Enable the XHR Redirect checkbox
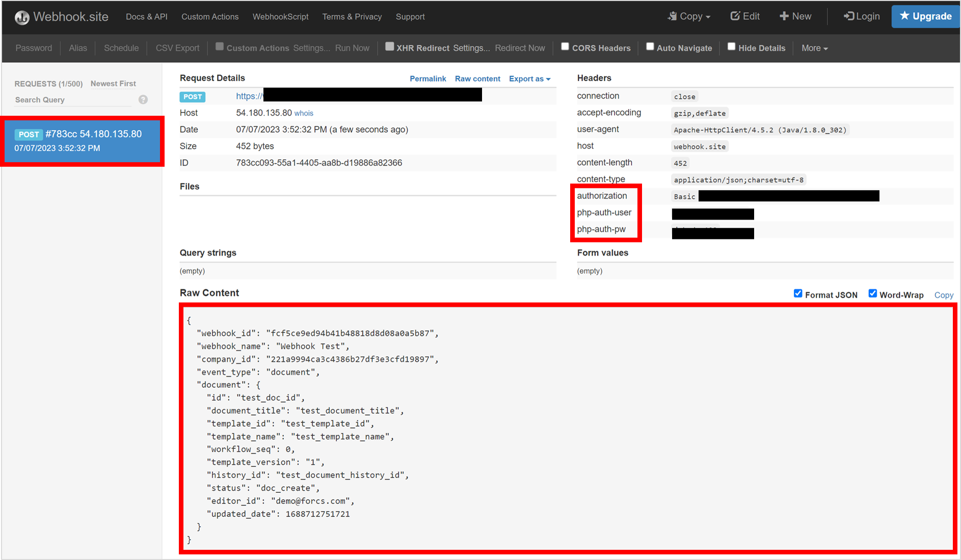The width and height of the screenshot is (961, 560). (x=389, y=47)
